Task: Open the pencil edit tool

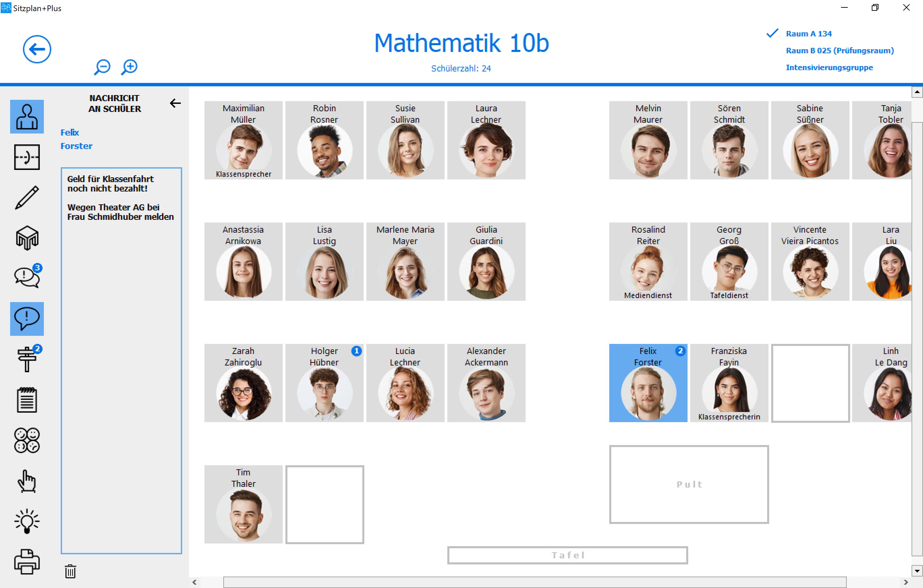Action: click(27, 198)
